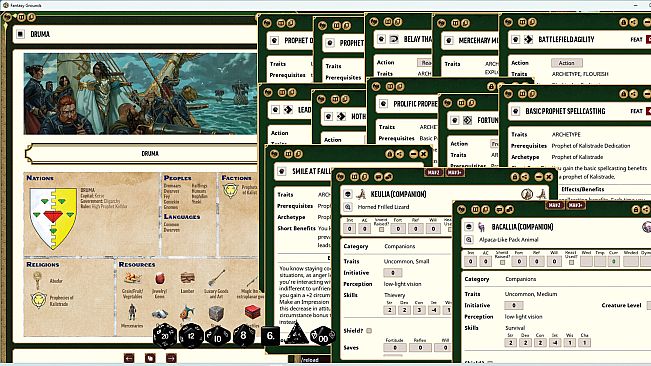651x366 pixels.
Task: Select MAP2 tab above Bacallia window
Action: pos(555,205)
